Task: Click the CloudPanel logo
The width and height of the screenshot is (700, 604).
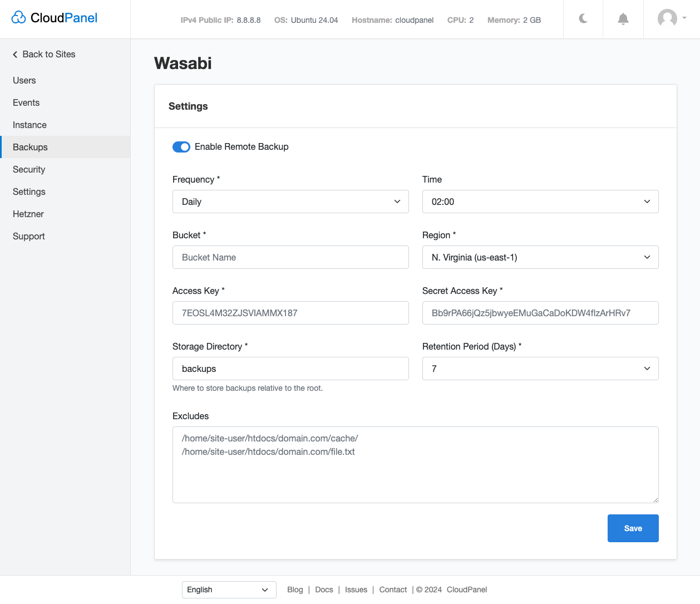Action: [x=55, y=18]
